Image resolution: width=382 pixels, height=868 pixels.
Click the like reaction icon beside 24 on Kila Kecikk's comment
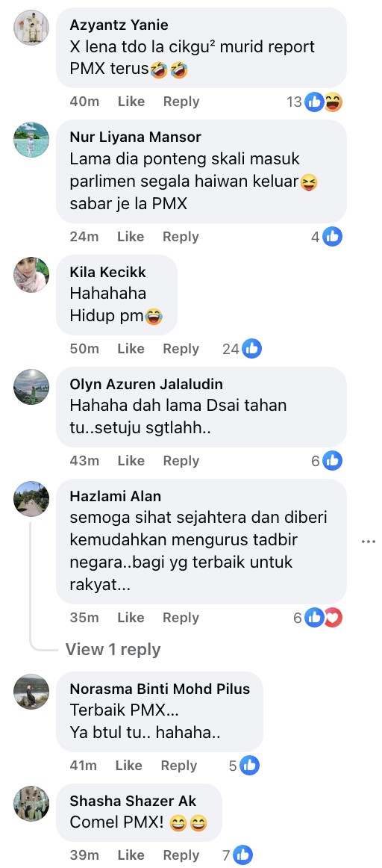[252, 349]
